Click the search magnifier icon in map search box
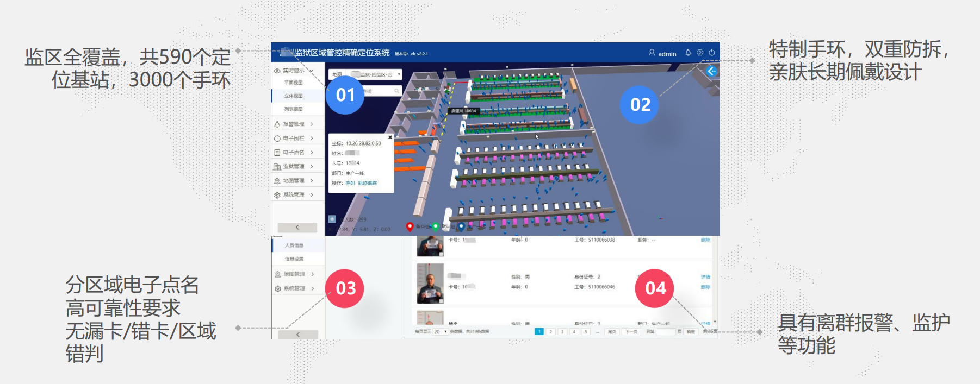The height and width of the screenshot is (384, 980). click(x=396, y=91)
